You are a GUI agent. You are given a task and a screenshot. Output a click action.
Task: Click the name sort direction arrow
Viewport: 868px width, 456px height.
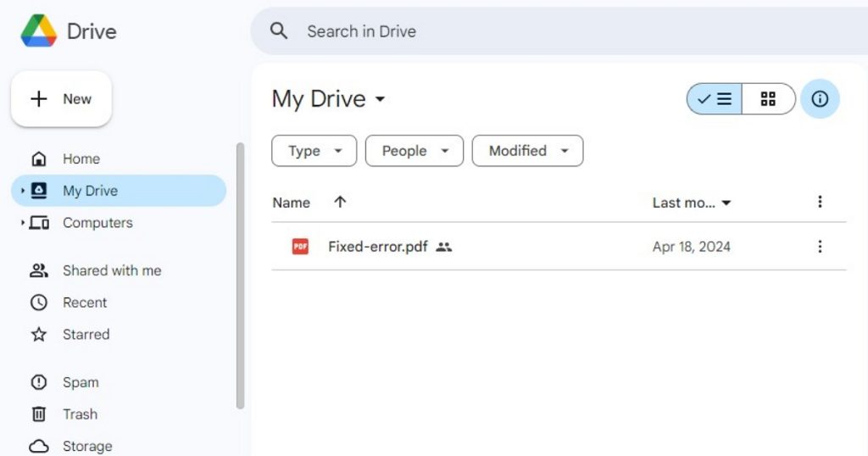pyautogui.click(x=340, y=203)
